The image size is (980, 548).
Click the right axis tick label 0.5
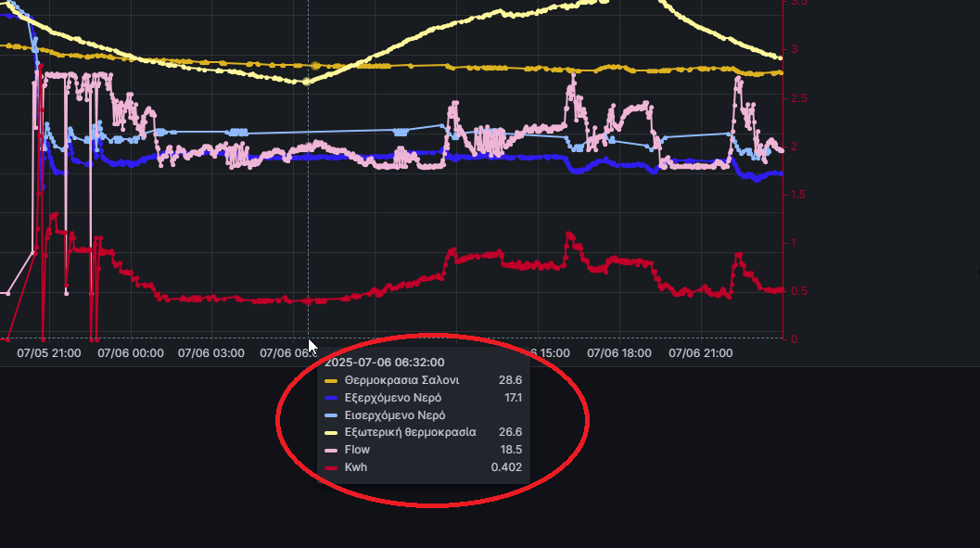click(797, 291)
